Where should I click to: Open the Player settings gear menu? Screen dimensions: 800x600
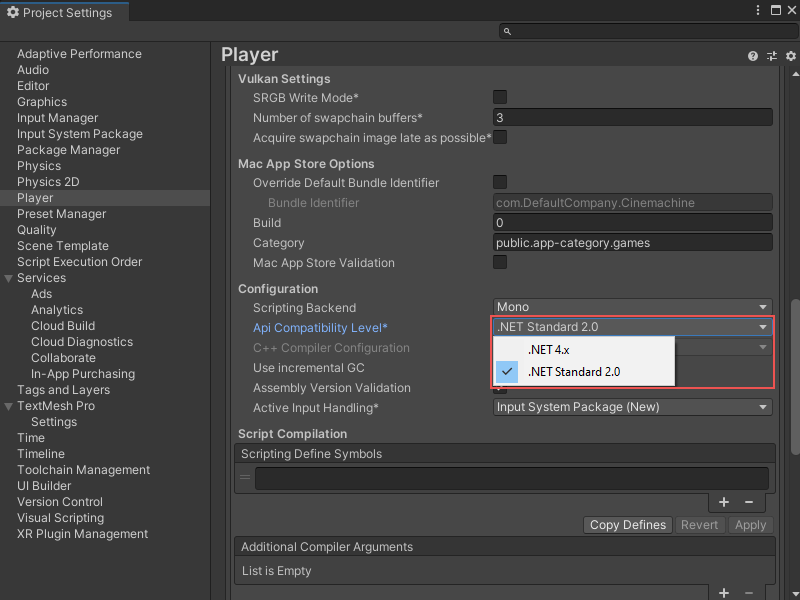tap(790, 56)
